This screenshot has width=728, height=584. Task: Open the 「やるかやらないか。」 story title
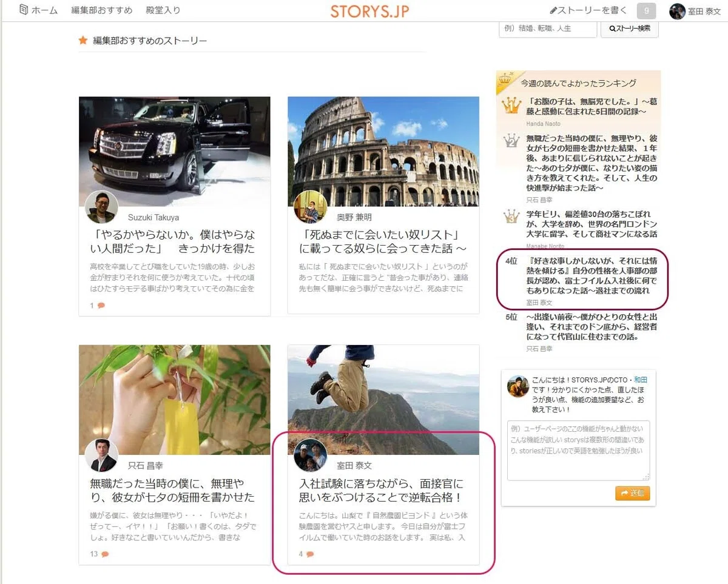coord(172,241)
